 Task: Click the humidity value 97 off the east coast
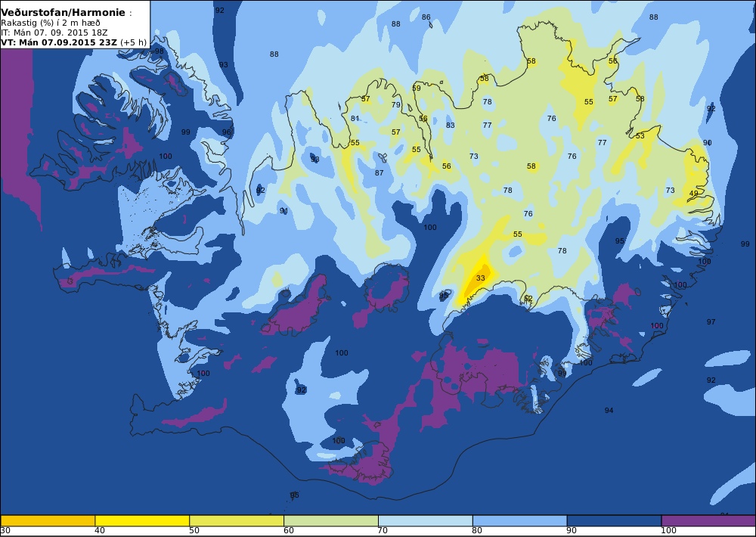tap(711, 321)
